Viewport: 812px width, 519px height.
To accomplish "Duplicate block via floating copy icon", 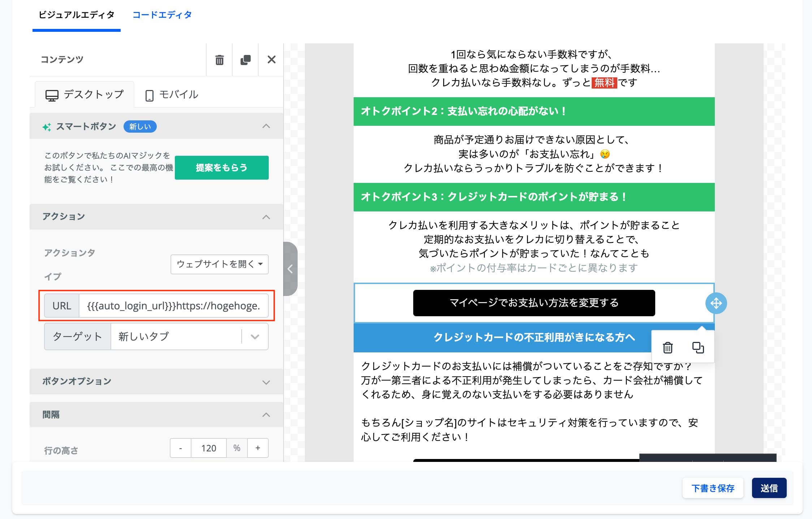I will (x=697, y=347).
